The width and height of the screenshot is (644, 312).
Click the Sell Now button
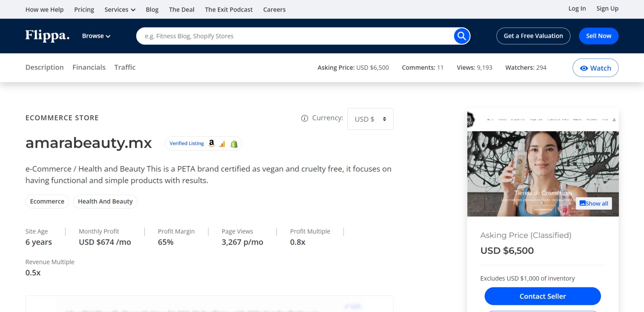point(598,36)
